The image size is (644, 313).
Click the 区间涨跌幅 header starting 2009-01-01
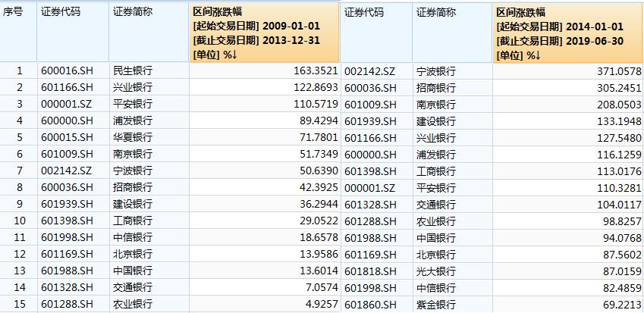pos(265,33)
